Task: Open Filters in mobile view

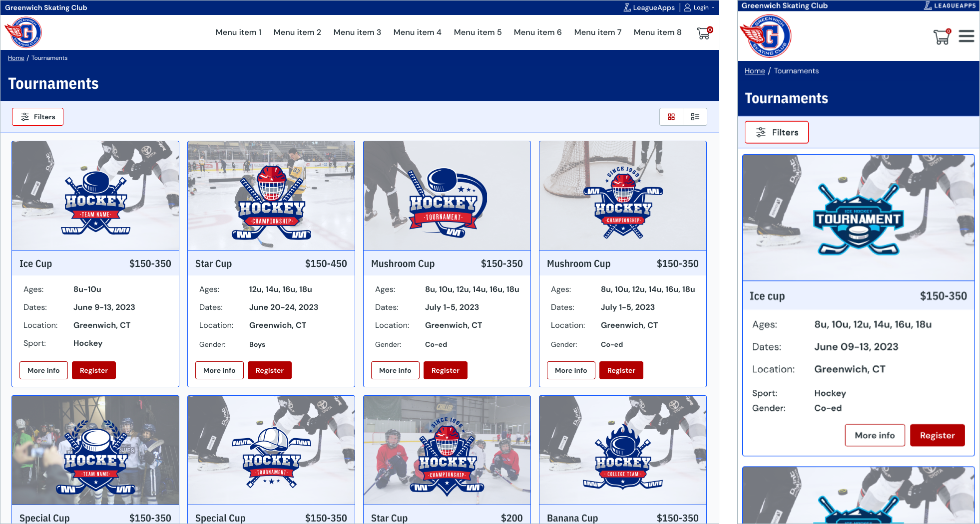Action: click(x=776, y=132)
